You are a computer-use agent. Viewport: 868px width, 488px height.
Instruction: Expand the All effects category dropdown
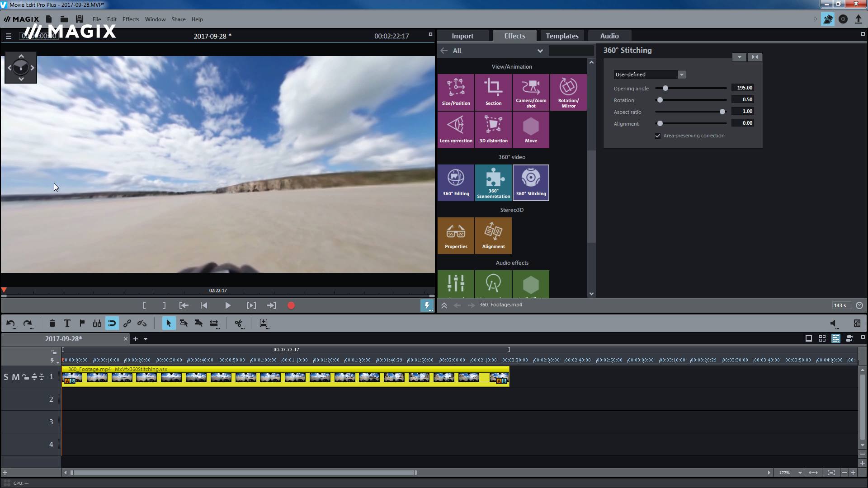pos(540,50)
